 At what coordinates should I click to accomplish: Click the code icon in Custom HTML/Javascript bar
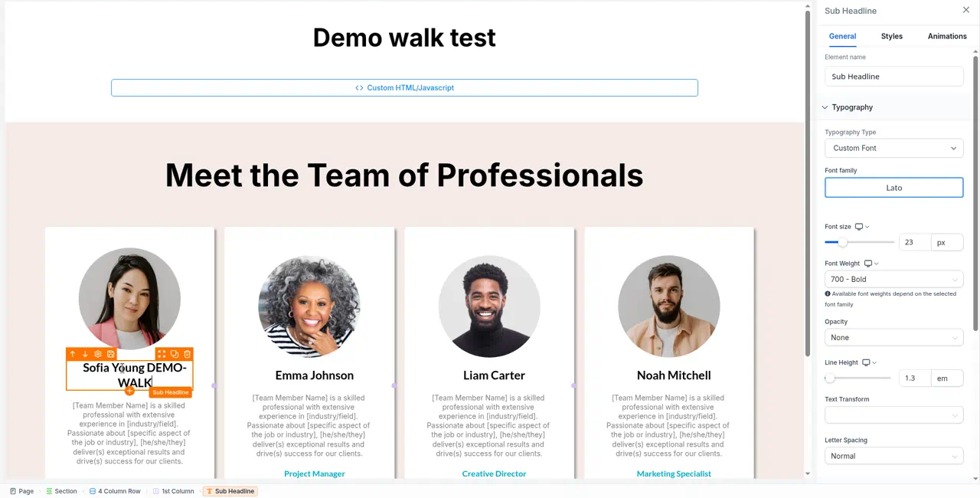click(359, 87)
